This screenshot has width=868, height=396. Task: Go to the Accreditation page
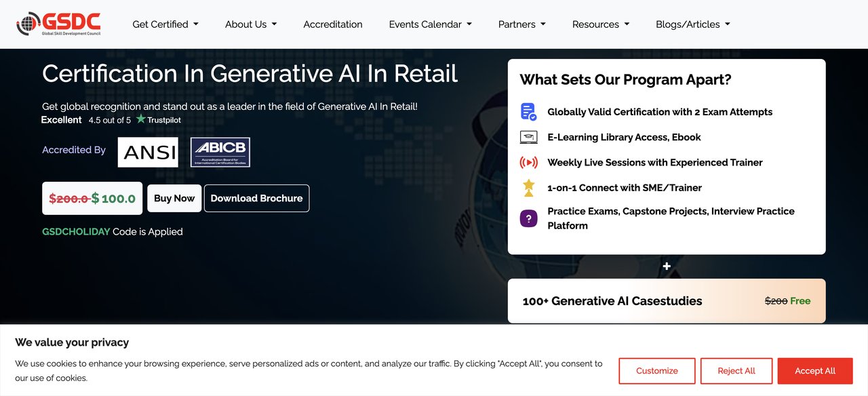pyautogui.click(x=333, y=24)
